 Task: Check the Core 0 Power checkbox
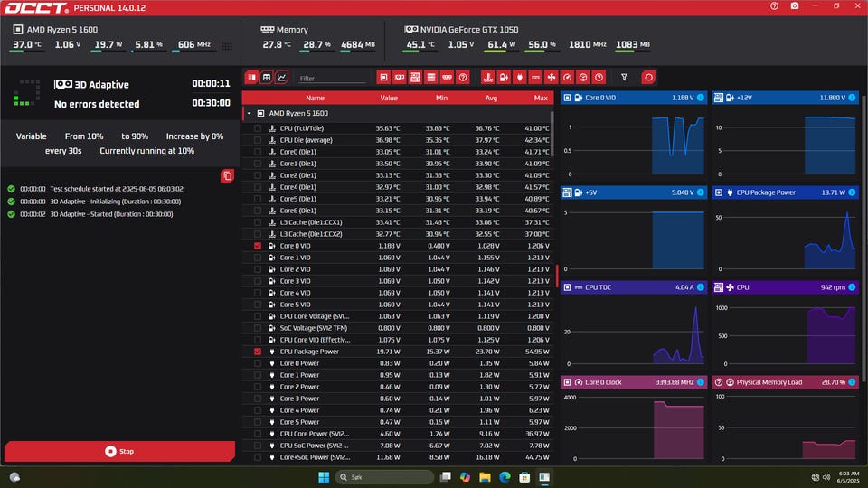(x=258, y=363)
